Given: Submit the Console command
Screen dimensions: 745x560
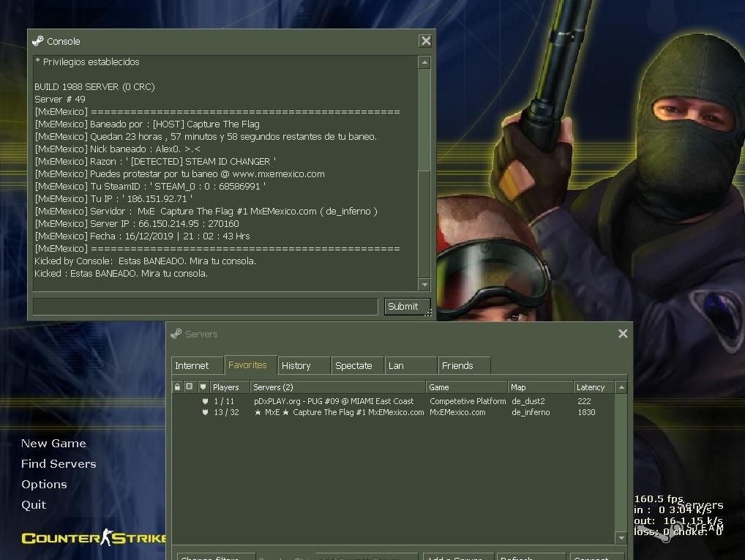Looking at the screenshot, I should (x=407, y=307).
